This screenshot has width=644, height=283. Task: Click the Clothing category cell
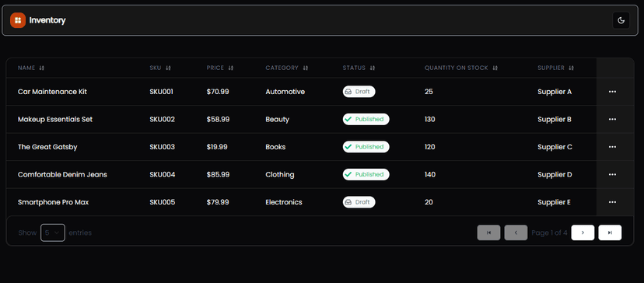[280, 175]
